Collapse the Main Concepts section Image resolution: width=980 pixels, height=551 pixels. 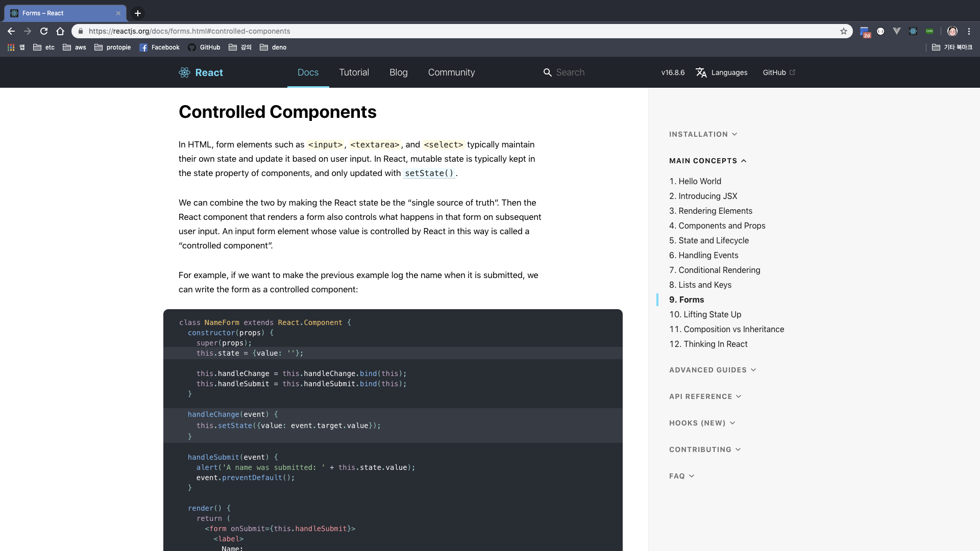pos(707,161)
